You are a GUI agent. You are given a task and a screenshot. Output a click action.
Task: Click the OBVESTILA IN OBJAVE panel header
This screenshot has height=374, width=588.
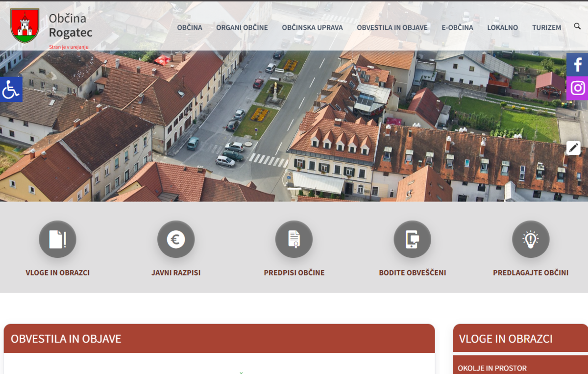tap(67, 338)
